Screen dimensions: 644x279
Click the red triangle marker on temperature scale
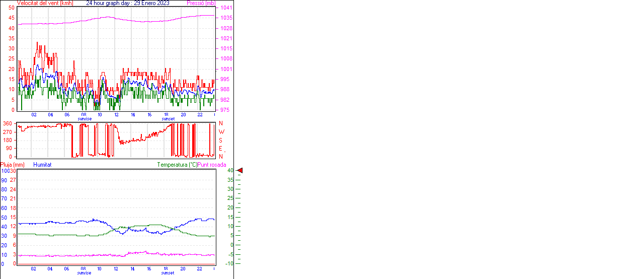click(240, 171)
